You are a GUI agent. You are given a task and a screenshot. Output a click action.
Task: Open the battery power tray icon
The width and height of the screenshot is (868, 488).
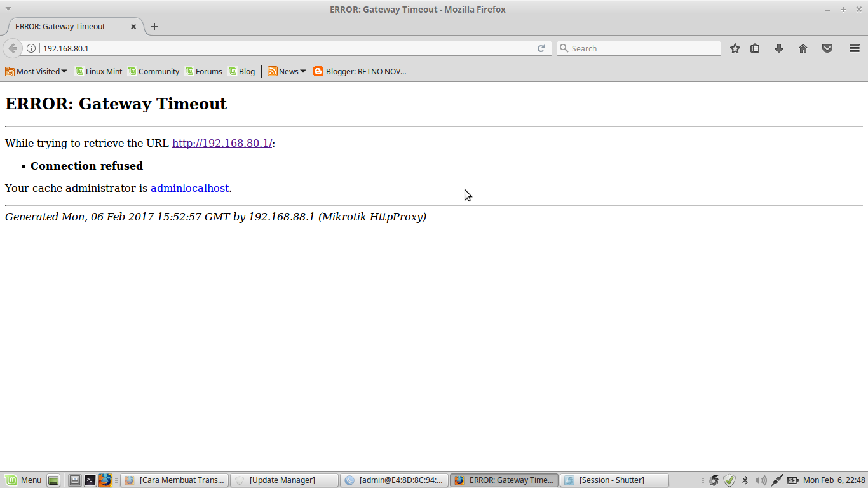click(793, 480)
